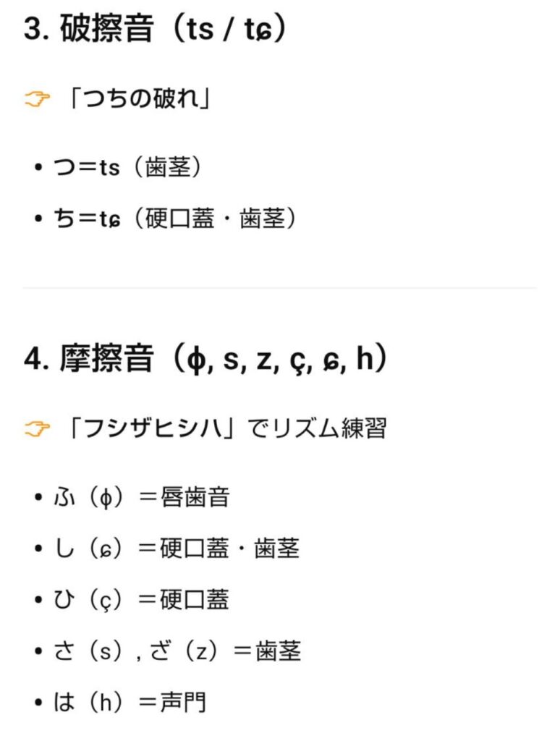This screenshot has width=560, height=741.
Task: Click the bullet dot before ふ（ɸ）
Action: (x=38, y=498)
